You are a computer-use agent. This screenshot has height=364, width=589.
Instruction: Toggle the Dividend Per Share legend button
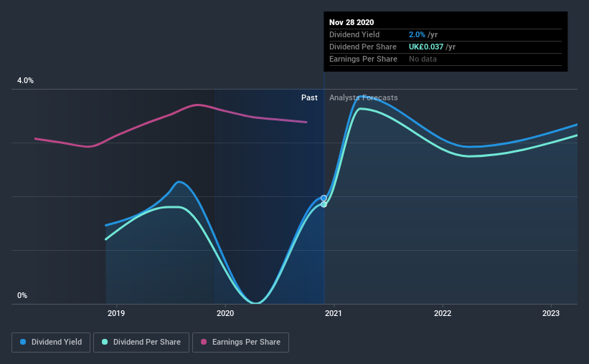[x=141, y=343]
